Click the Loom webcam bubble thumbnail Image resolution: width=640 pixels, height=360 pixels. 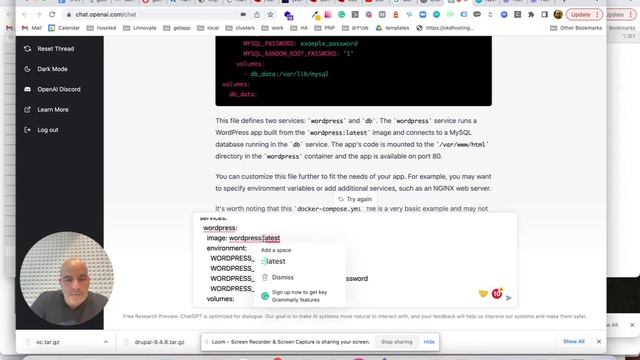(x=67, y=278)
